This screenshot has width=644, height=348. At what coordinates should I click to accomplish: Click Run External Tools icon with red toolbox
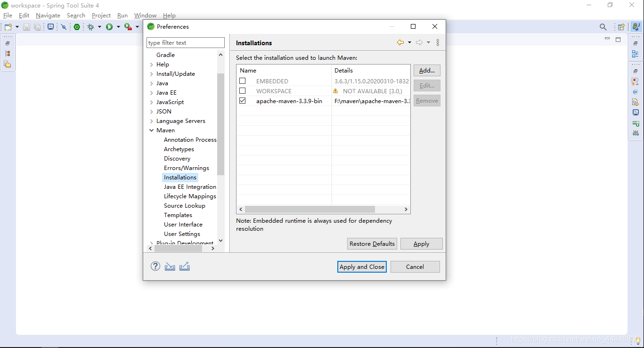[128, 27]
